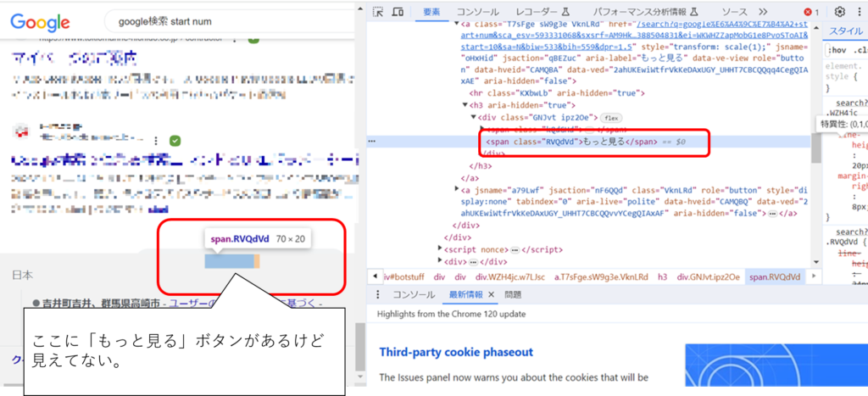Toggle the device toolbar icon in DevTools
868x396 pixels.
(x=398, y=12)
